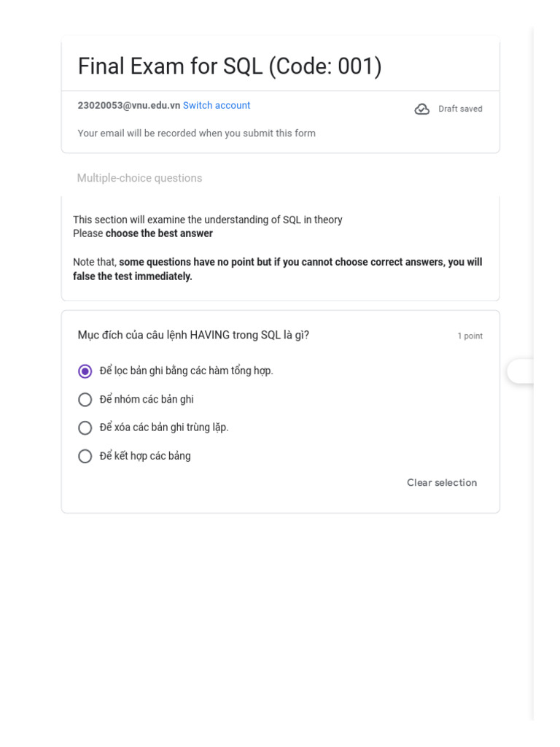The height and width of the screenshot is (747, 560).
Task: Select the 'Để kết hợp các bảng' radio option
Action: click(x=85, y=456)
